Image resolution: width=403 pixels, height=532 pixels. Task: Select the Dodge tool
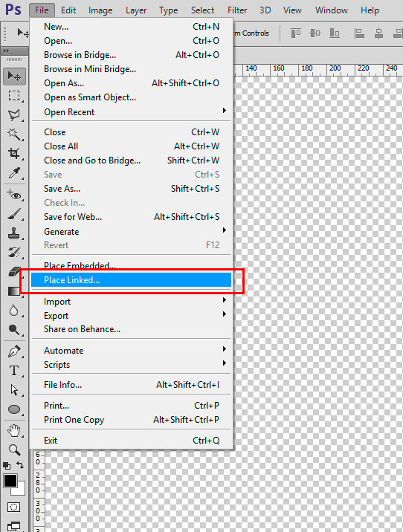click(x=14, y=329)
